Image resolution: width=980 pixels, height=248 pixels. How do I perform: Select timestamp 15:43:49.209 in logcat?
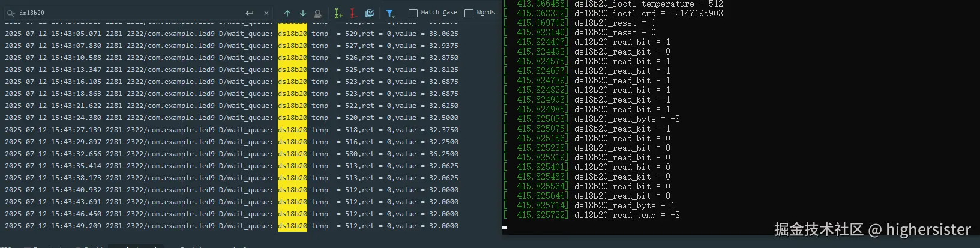coord(76,226)
